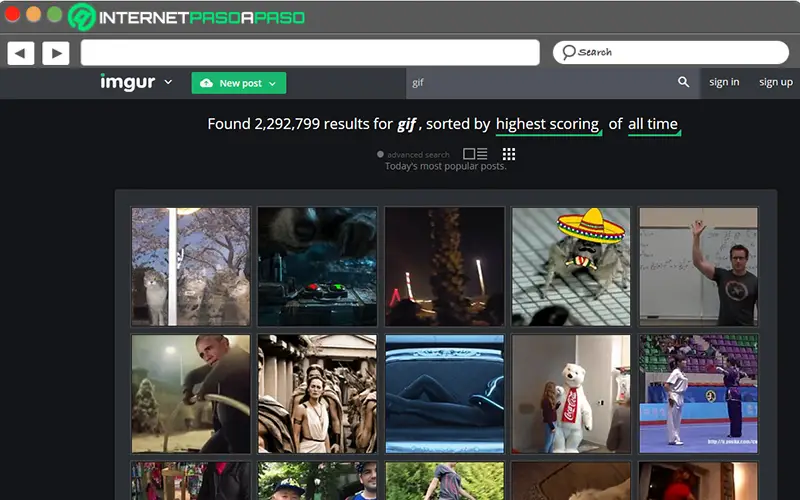Open the highest scoring sort dropdown

(548, 125)
